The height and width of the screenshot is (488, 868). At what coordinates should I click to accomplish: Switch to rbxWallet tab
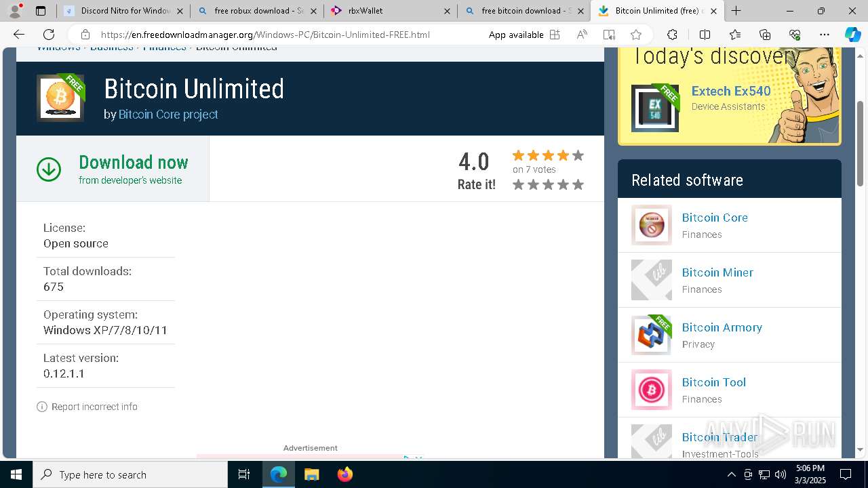click(x=391, y=11)
